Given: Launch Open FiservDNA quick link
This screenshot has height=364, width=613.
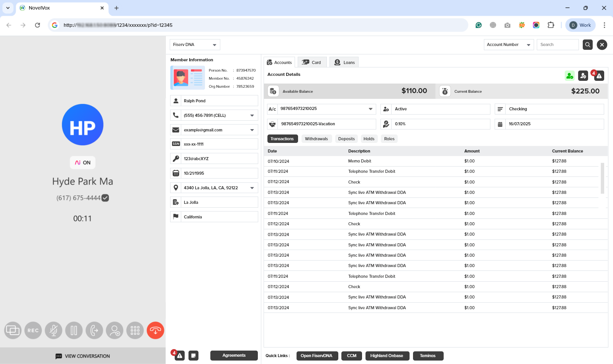Looking at the screenshot, I should pos(317,356).
